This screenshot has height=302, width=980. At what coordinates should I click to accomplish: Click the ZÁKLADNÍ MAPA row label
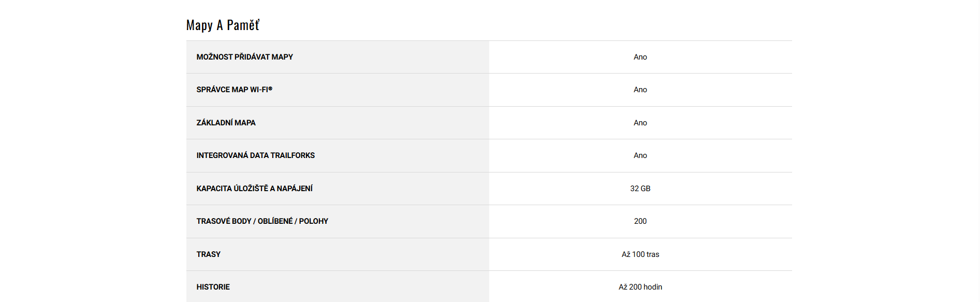(226, 123)
